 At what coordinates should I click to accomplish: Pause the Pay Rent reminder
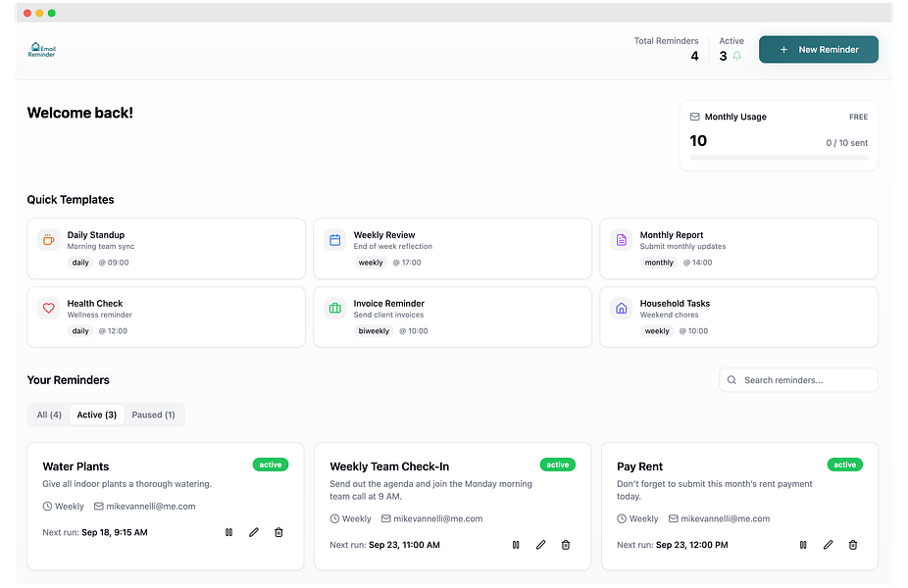pos(803,545)
